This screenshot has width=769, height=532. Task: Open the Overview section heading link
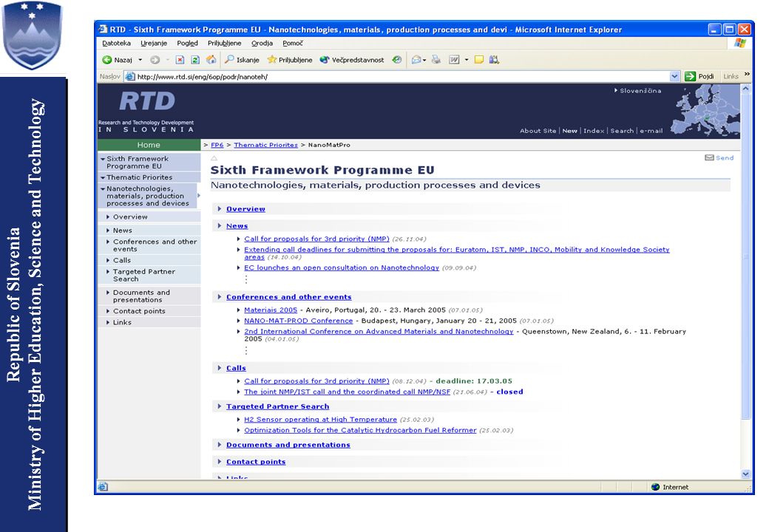pyautogui.click(x=245, y=209)
